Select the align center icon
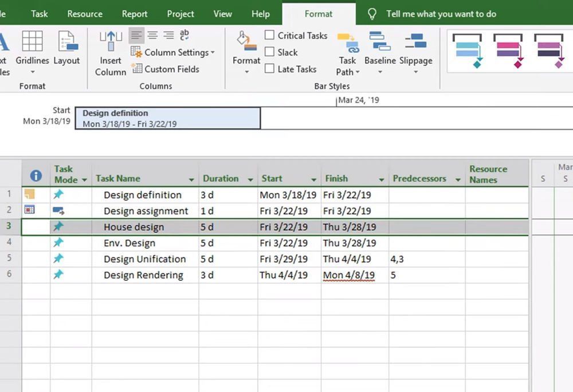Image resolution: width=573 pixels, height=392 pixels. coord(152,36)
